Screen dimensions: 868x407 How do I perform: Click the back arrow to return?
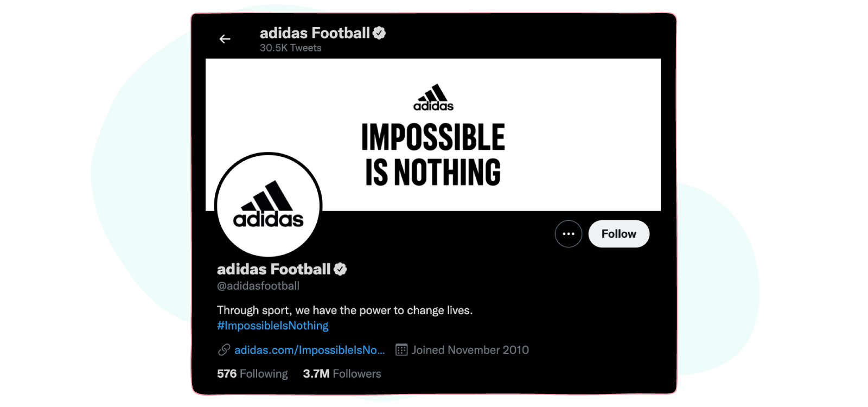[225, 39]
